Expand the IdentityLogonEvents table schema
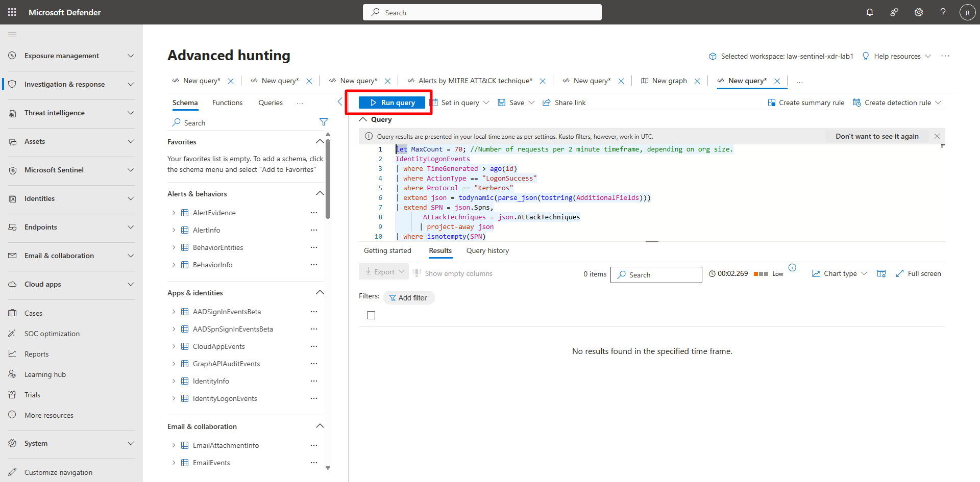 tap(174, 398)
